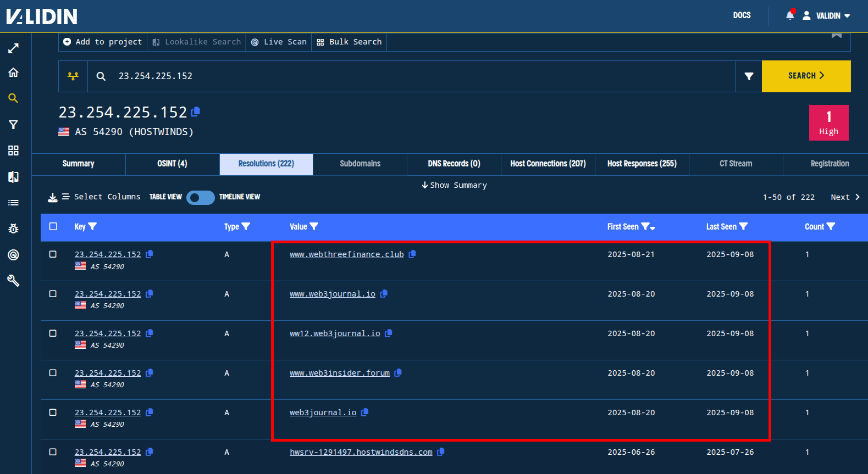This screenshot has height=474, width=868.
Task: Check the select-all header checkbox
Action: tap(53, 226)
